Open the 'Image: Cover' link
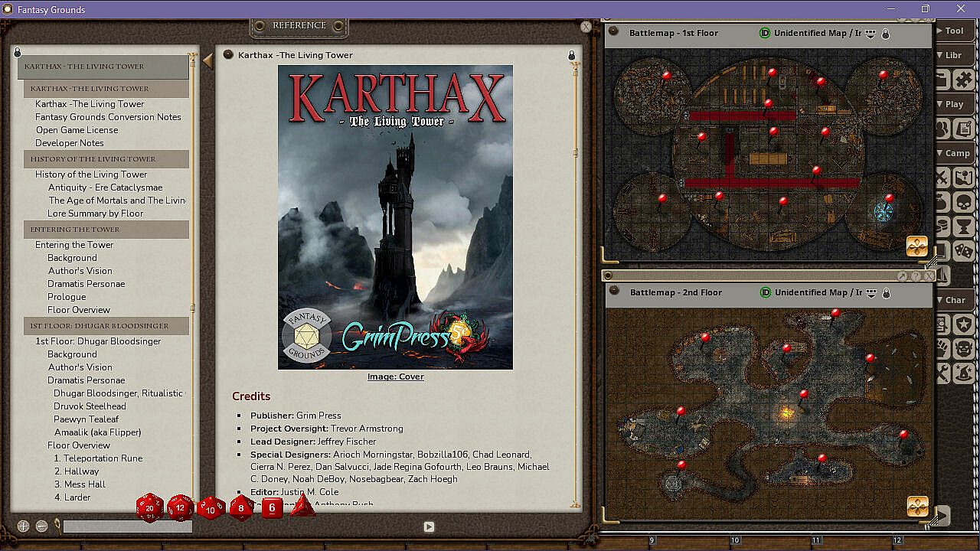This screenshot has height=551, width=980. coord(395,377)
